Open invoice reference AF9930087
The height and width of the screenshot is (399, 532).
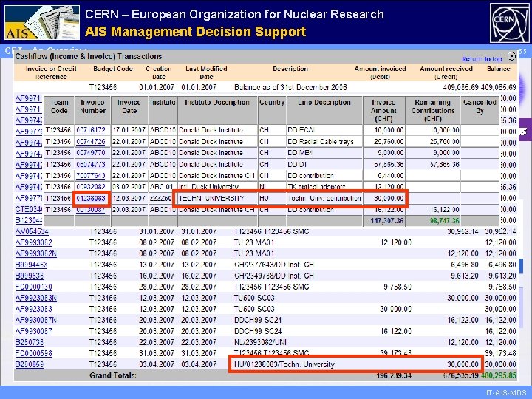click(x=33, y=331)
